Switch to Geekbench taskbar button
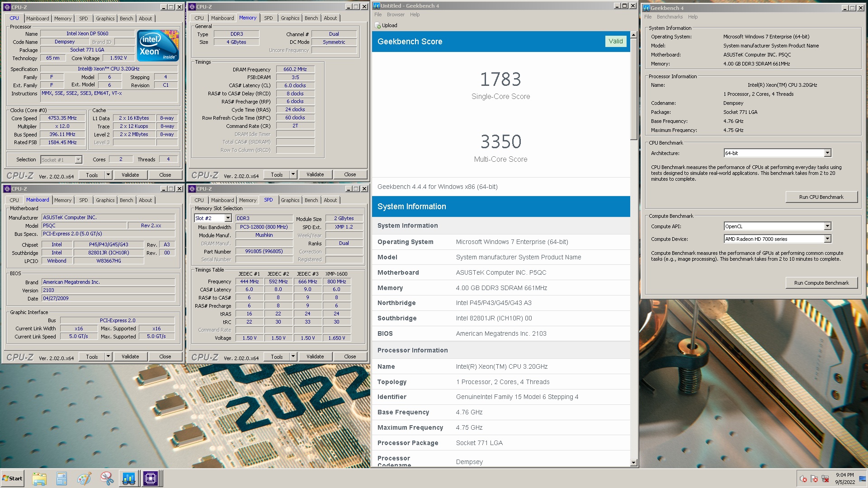 pos(129,479)
